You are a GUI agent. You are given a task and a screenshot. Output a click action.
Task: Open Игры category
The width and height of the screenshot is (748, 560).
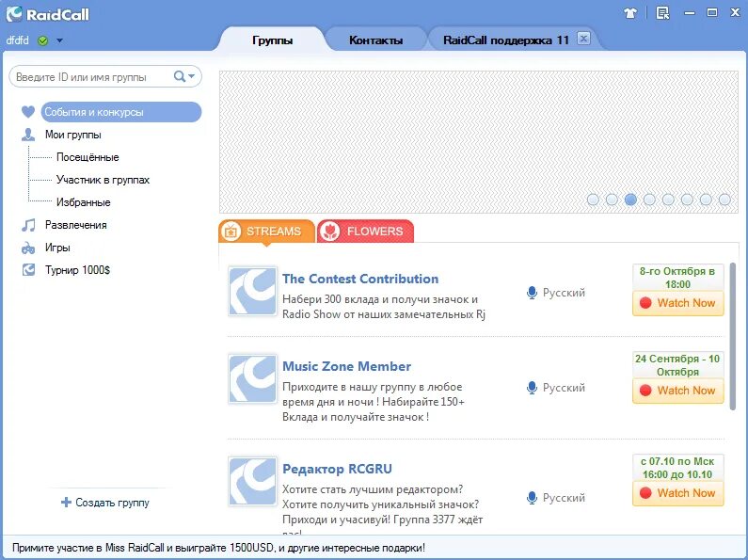(57, 248)
